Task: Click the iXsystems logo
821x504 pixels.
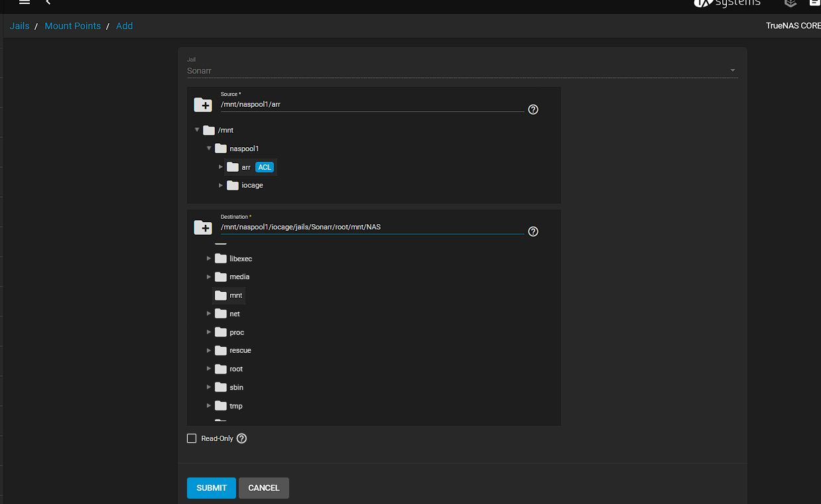Action: pyautogui.click(x=727, y=3)
